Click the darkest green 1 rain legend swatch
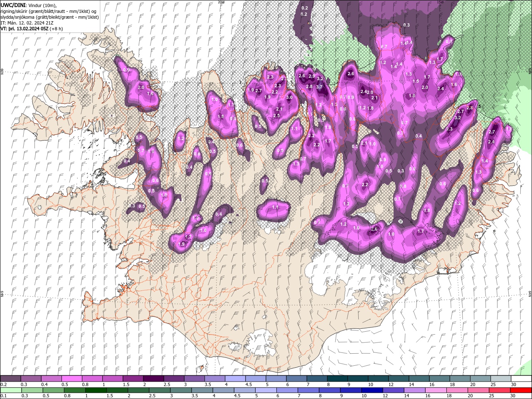532x399 pixels. (96, 390)
